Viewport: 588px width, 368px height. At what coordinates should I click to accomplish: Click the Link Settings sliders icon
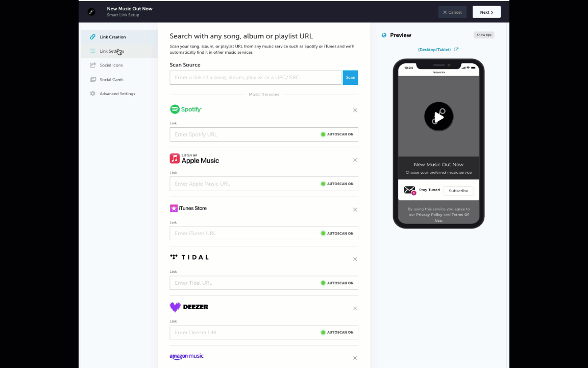click(x=92, y=51)
